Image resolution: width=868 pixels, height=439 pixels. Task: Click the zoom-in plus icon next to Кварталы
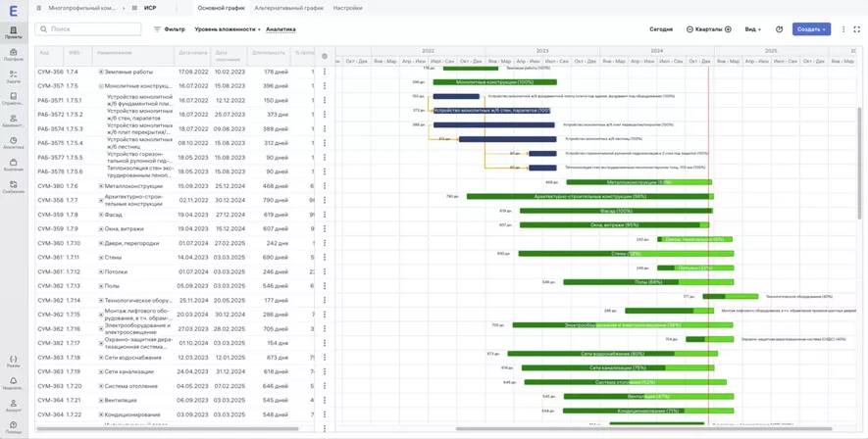[728, 29]
